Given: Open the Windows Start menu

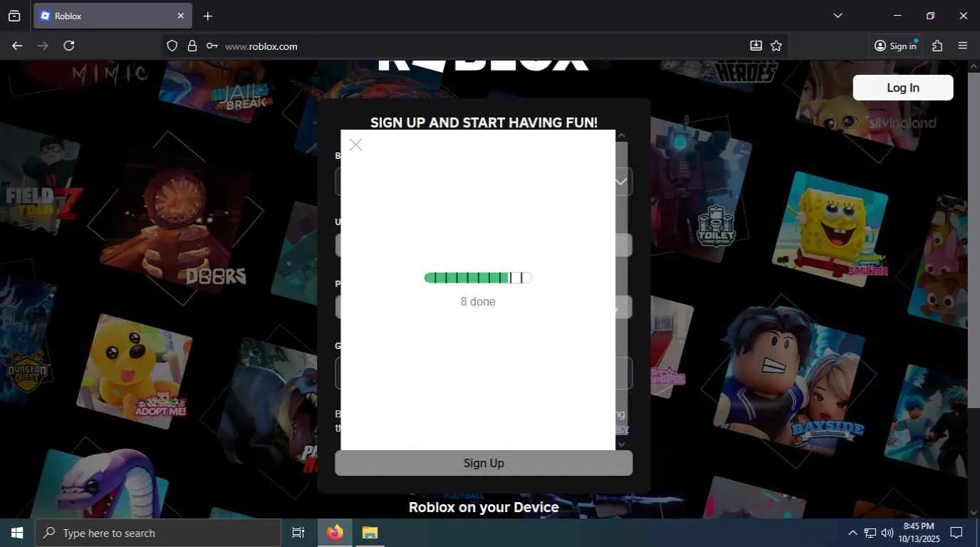Looking at the screenshot, I should point(17,533).
